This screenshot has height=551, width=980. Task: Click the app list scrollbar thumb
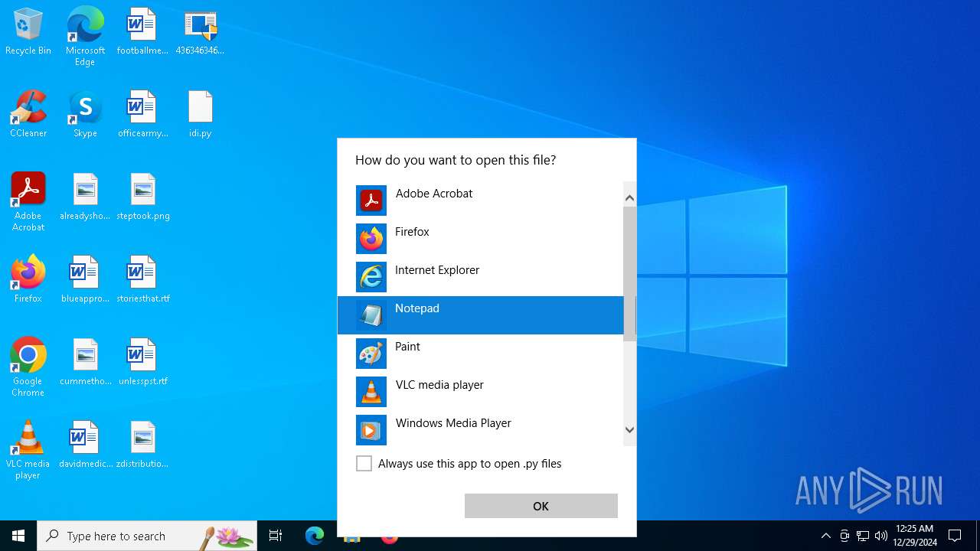(x=630, y=274)
